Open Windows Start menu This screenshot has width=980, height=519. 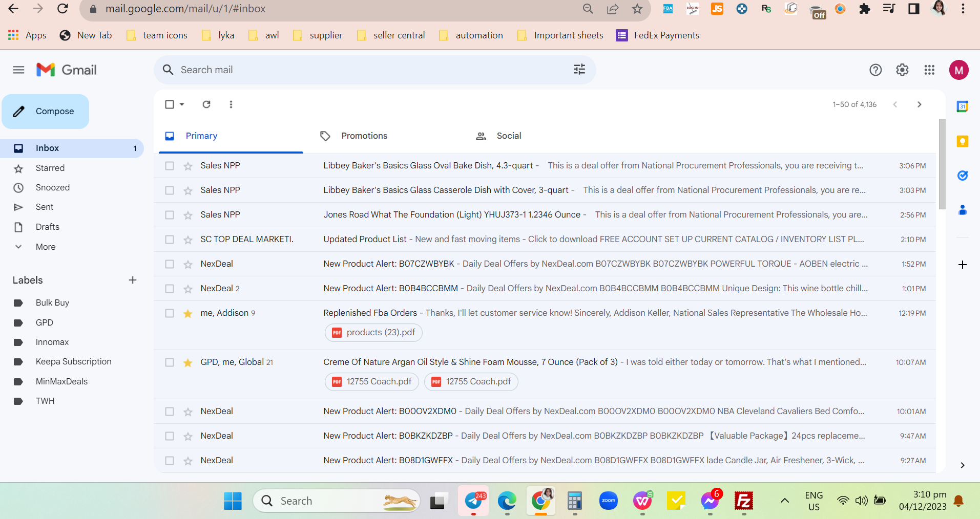point(233,501)
